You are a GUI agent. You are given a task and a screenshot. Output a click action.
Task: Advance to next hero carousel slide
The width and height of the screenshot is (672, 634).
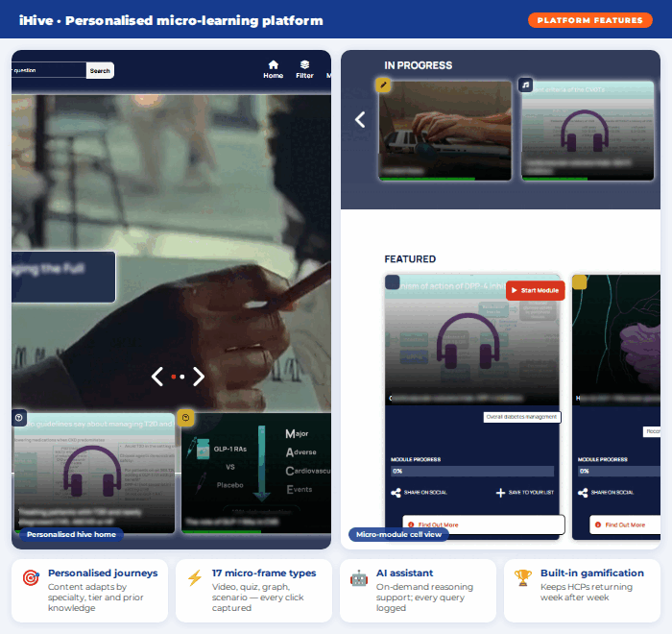pos(199,377)
